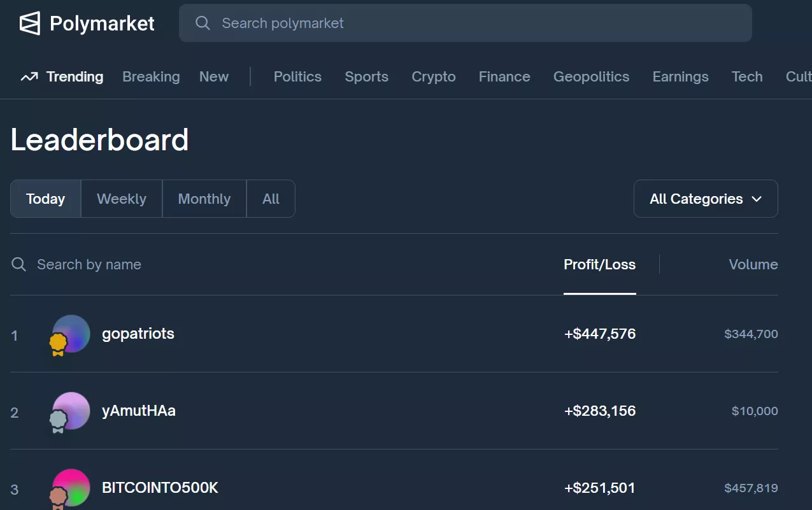Switch to the Crypto category tab
This screenshot has width=812, height=510.
433,76
